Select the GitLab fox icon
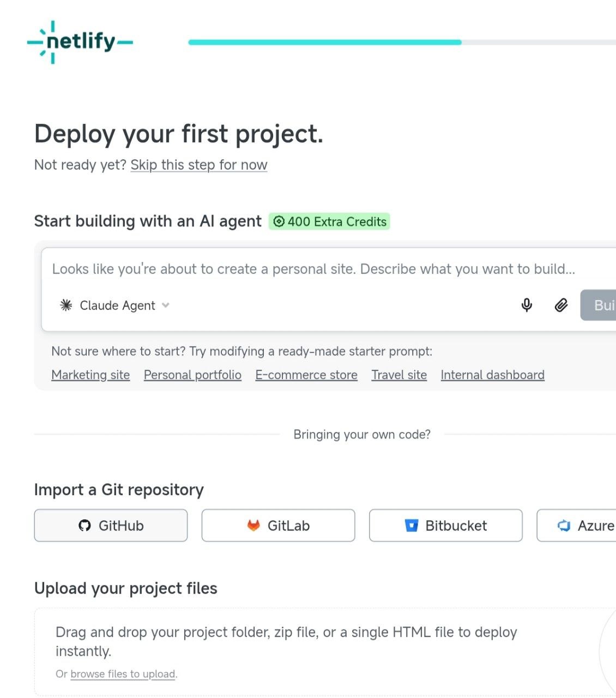Viewport: 616px width, 698px height. click(x=253, y=525)
